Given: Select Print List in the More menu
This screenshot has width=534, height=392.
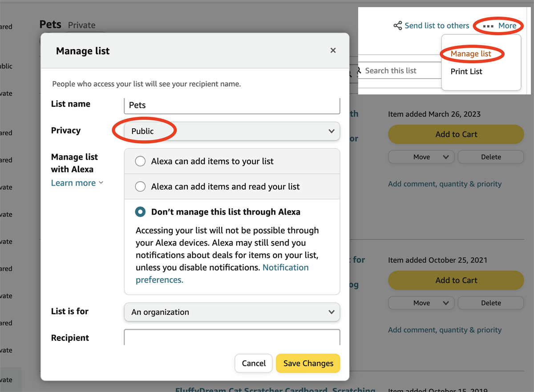Looking at the screenshot, I should 466,71.
